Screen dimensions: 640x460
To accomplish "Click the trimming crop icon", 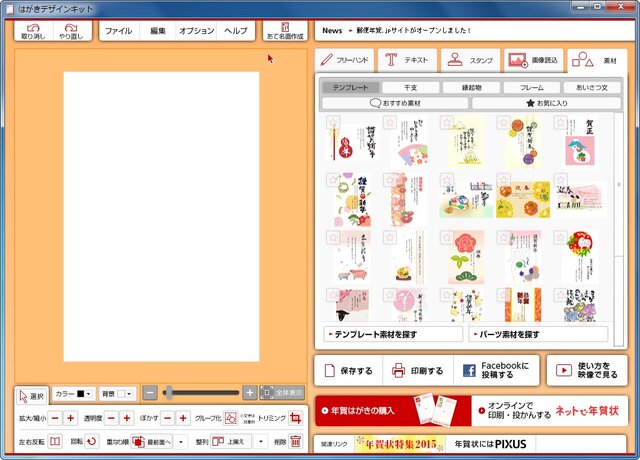I will tap(296, 418).
